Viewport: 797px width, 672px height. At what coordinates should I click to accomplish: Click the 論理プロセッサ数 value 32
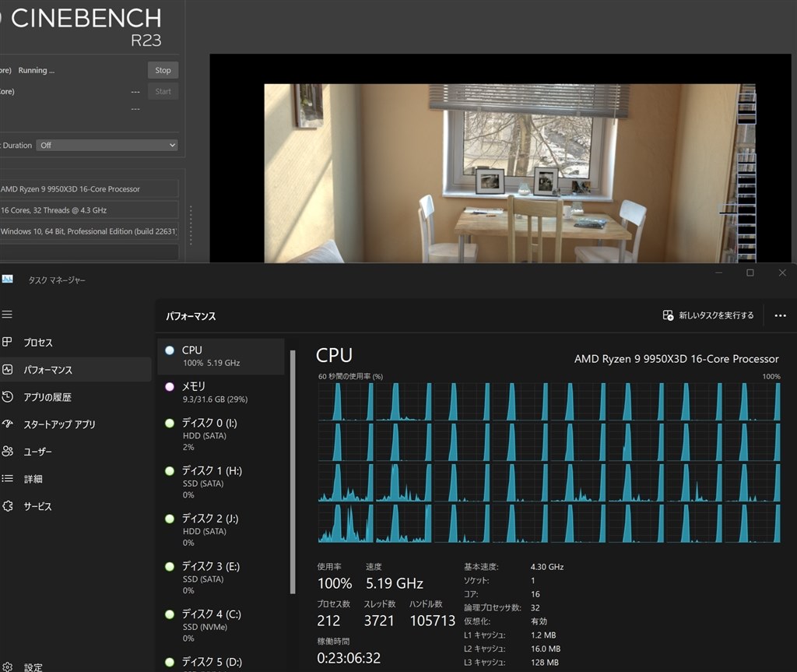[x=535, y=608]
